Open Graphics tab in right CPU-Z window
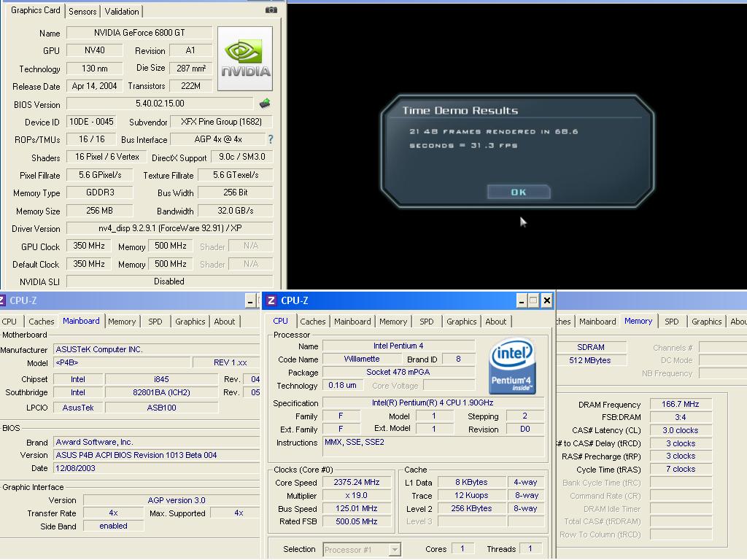747x560 pixels. pyautogui.click(x=706, y=322)
